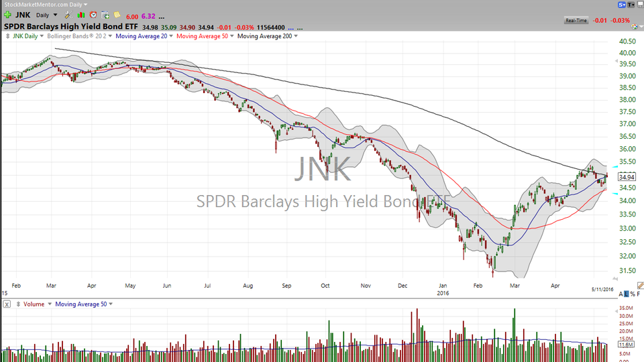Screen dimensions: 644x362
Task: Click the T dropdown icon
Action: (x=631, y=5)
